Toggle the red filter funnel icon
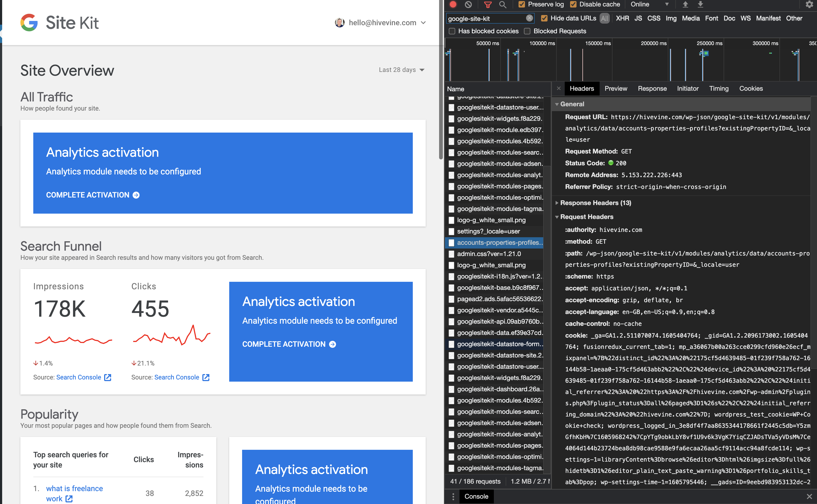 pos(487,4)
